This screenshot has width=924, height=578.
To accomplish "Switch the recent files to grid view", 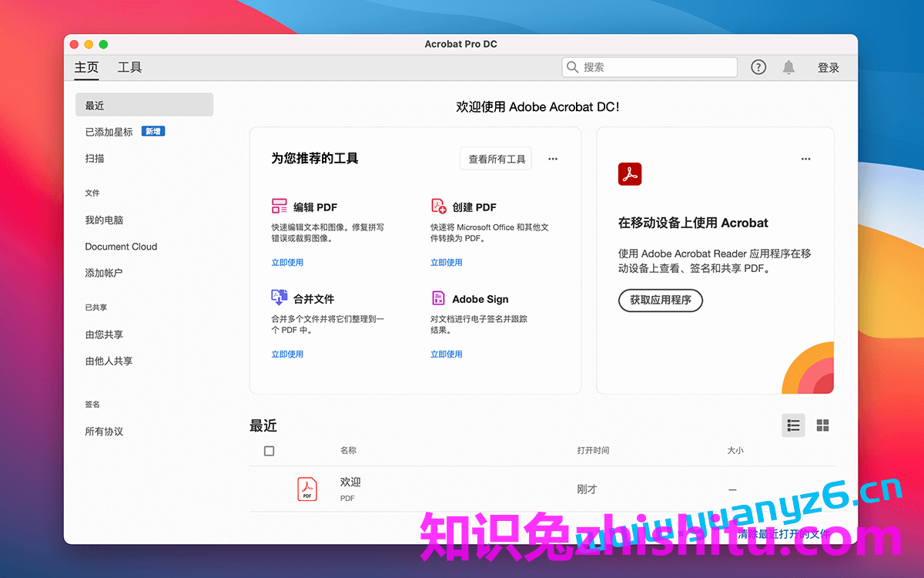I will 822,425.
